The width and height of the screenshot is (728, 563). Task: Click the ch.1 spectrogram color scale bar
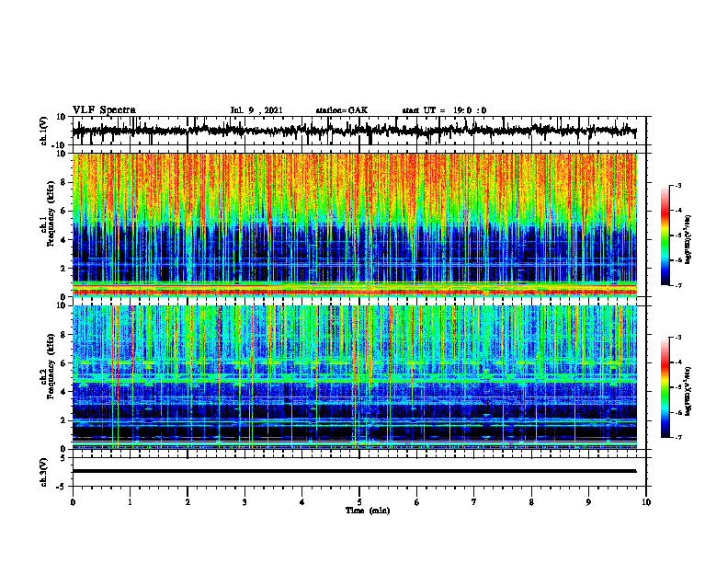[x=665, y=236]
